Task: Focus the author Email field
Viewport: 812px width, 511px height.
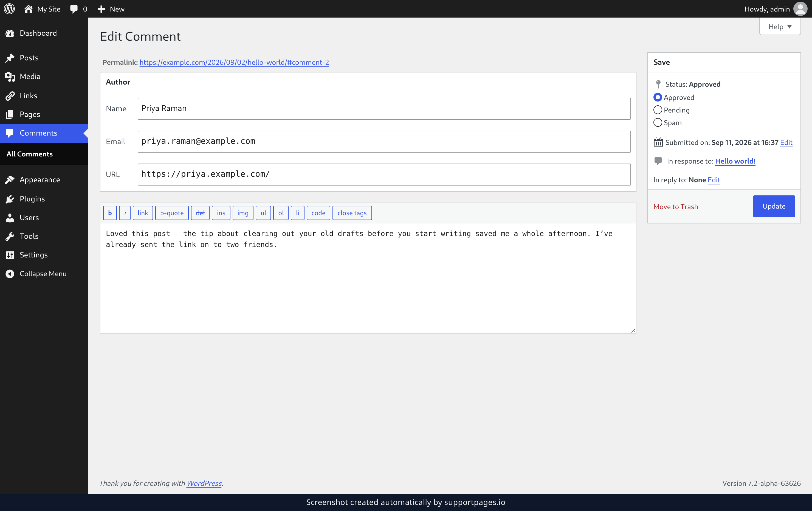Action: 384,141
